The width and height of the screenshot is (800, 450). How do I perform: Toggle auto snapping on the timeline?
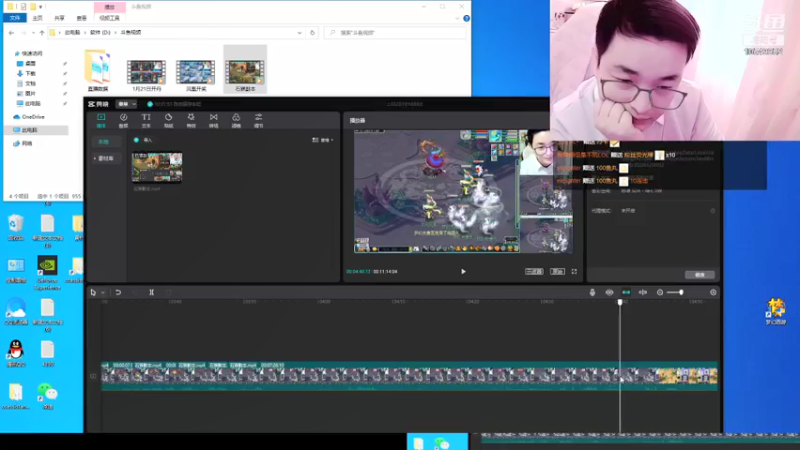click(626, 292)
